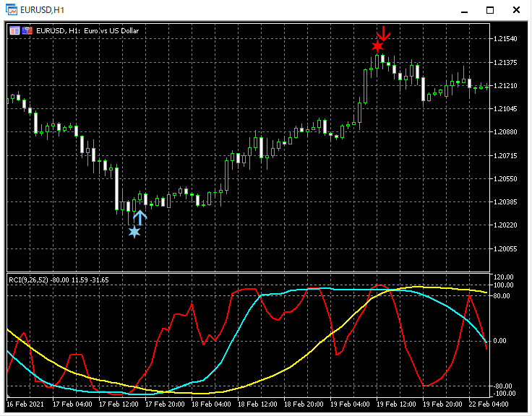Image resolution: width=532 pixels, height=416 pixels.
Task: Click the -80.00 RCI scale value
Action: pyautogui.click(x=502, y=386)
